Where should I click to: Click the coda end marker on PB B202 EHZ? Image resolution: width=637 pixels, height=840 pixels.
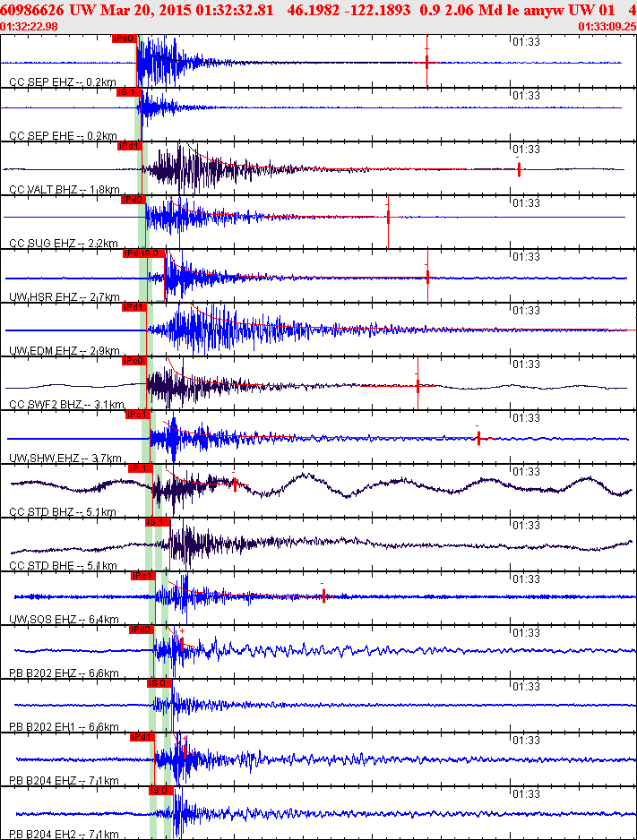[182, 644]
